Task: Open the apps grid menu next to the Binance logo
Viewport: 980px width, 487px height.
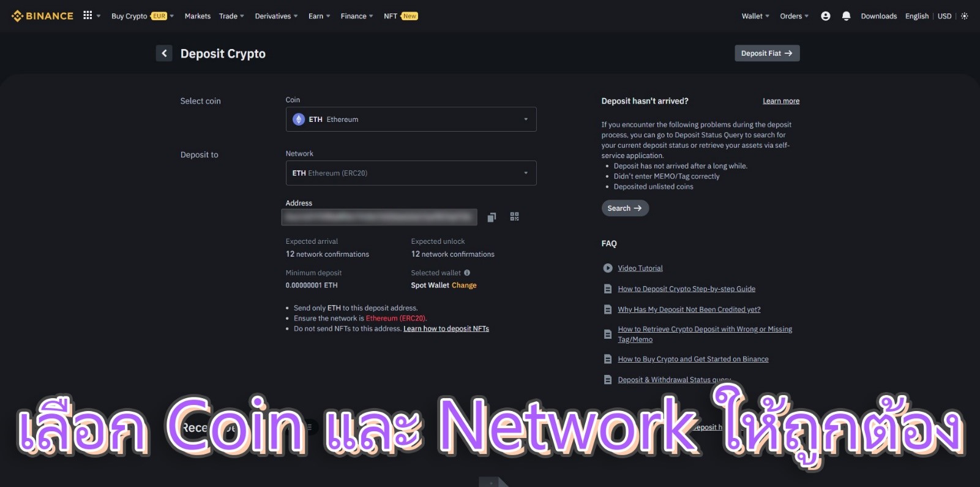Action: pos(88,15)
